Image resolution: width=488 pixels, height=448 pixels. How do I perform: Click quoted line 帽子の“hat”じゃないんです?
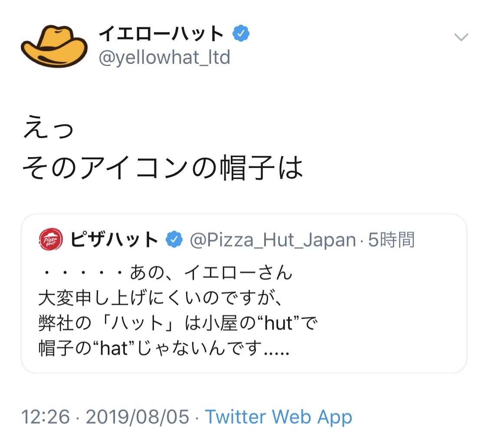163,349
